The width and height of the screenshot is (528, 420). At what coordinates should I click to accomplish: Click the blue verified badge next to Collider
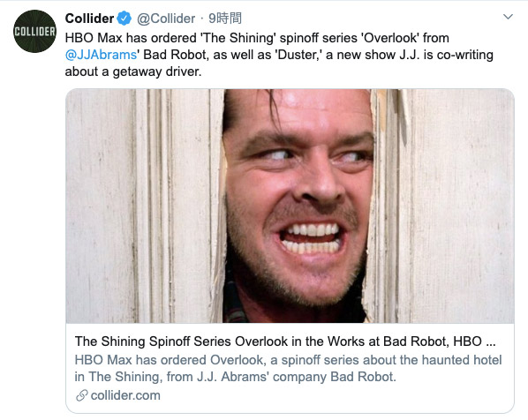pyautogui.click(x=124, y=19)
